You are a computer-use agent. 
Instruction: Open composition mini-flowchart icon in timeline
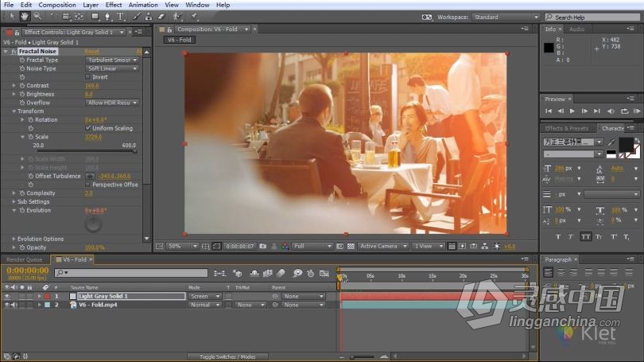[219, 273]
